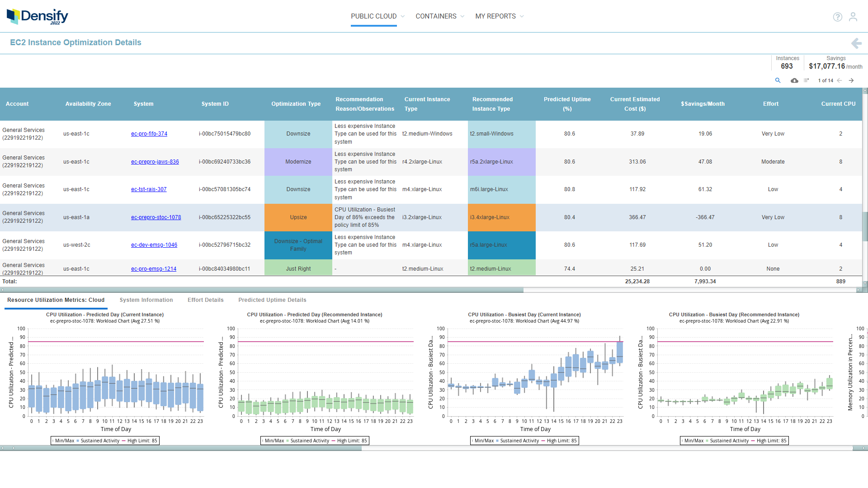
Task: Go to next page with right arrow
Action: pyautogui.click(x=851, y=80)
